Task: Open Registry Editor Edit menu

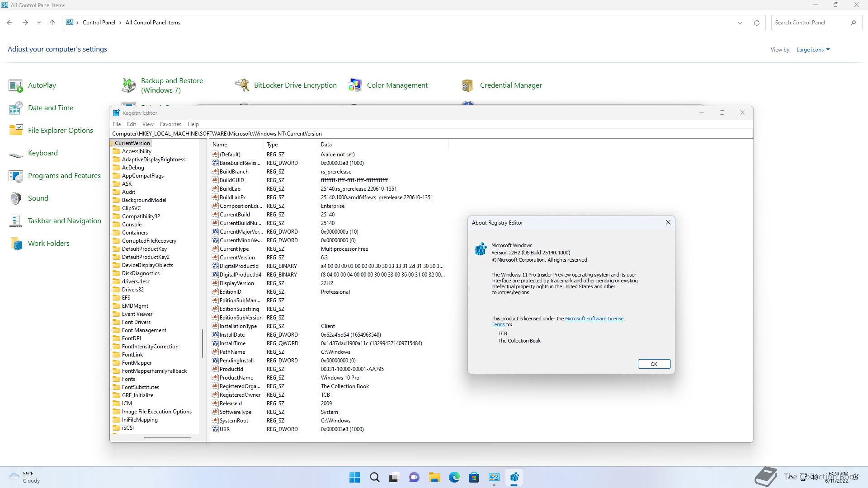Action: (132, 124)
